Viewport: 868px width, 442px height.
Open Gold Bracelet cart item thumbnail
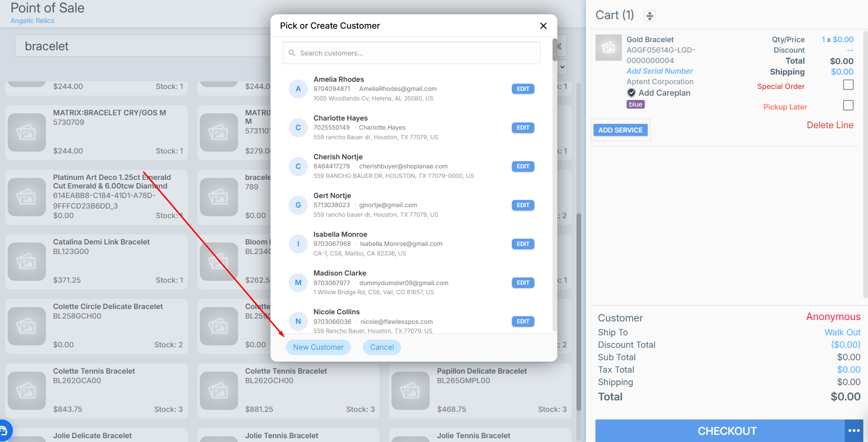point(608,48)
